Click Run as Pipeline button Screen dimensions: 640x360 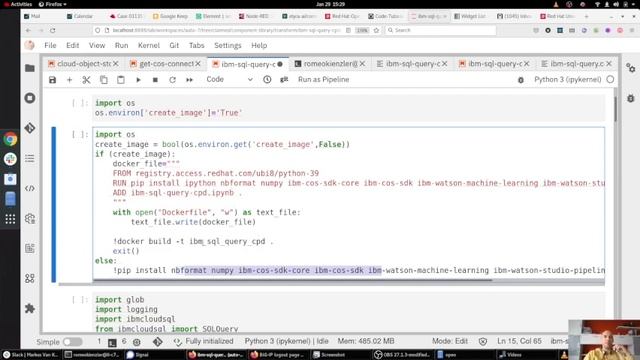(323, 80)
